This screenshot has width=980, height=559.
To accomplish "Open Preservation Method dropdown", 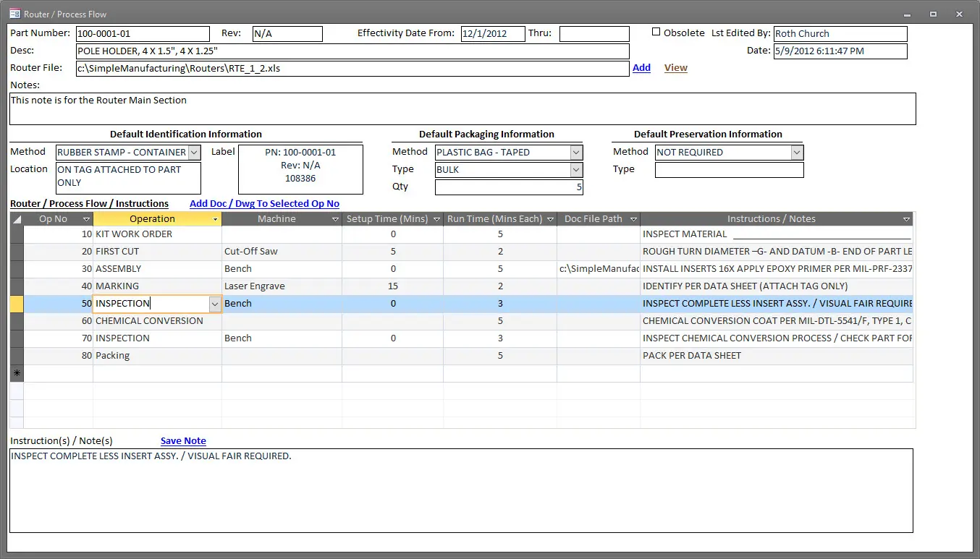I will pos(797,153).
